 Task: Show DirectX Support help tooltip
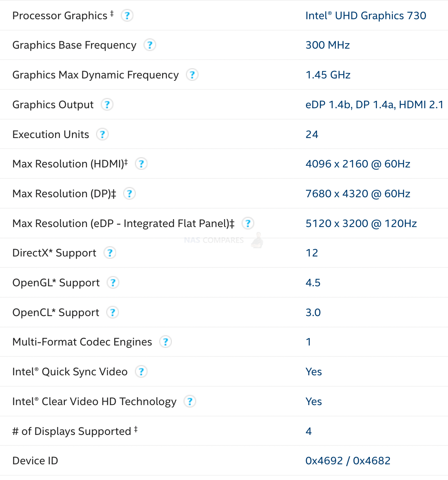(110, 253)
